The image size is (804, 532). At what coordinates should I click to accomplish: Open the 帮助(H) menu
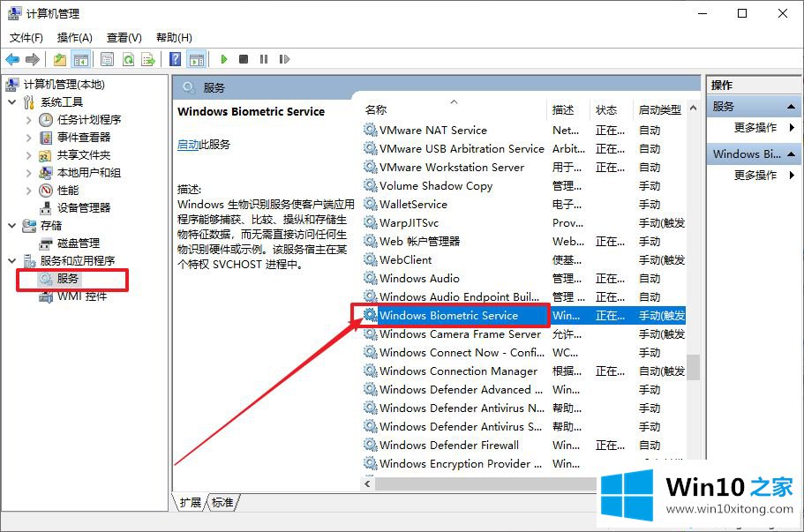pyautogui.click(x=174, y=37)
